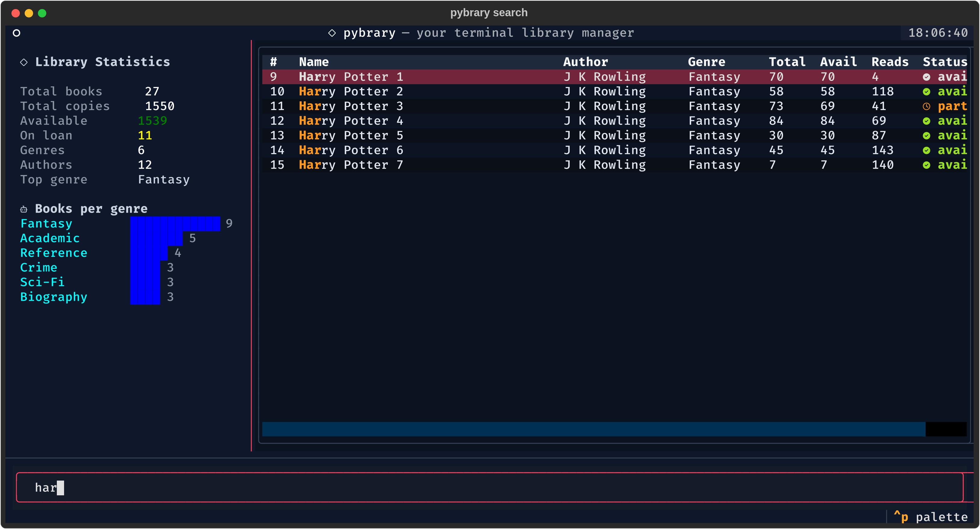Viewport: 980px width, 529px height.
Task: Click the clock showing 18:06:40
Action: point(938,33)
